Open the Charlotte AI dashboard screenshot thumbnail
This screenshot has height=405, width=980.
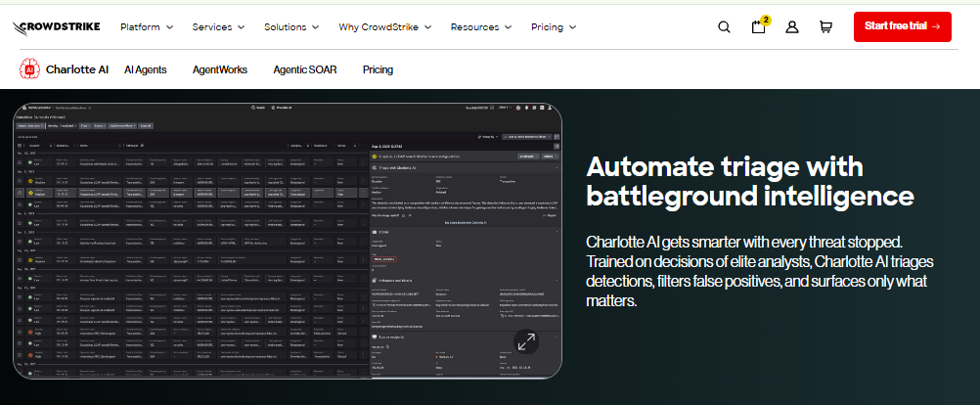[x=288, y=242]
